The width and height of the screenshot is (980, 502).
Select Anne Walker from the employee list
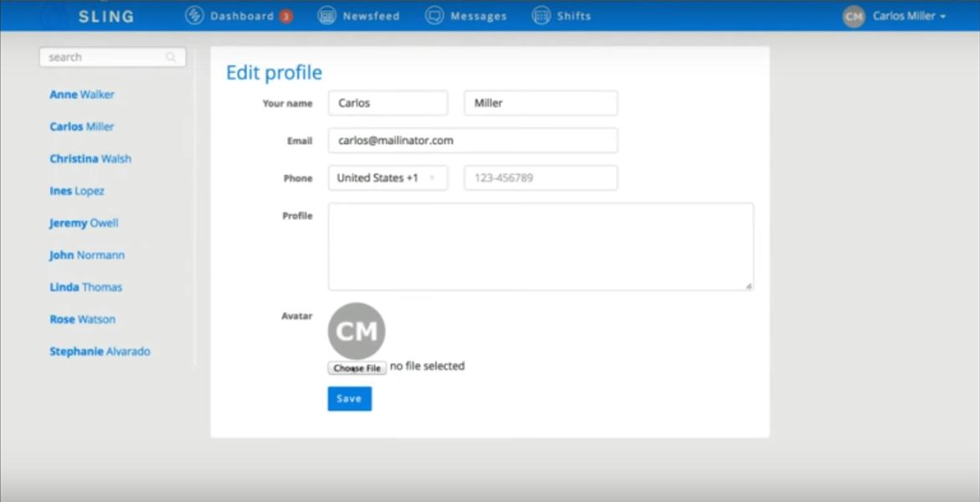point(80,95)
